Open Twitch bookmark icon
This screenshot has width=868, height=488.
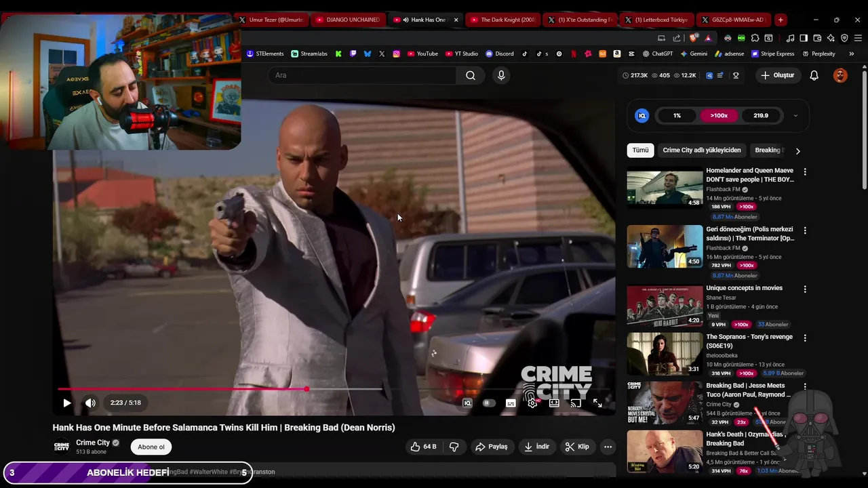[x=353, y=54]
